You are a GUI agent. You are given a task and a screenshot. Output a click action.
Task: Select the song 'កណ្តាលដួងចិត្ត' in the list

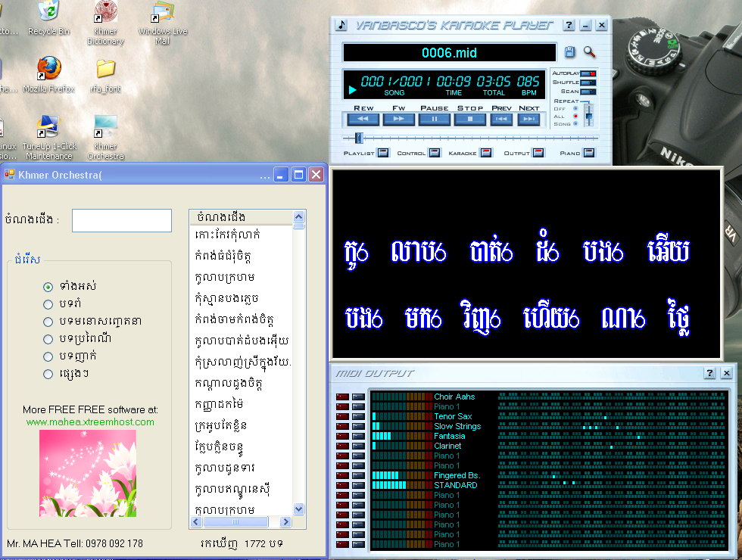point(229,383)
